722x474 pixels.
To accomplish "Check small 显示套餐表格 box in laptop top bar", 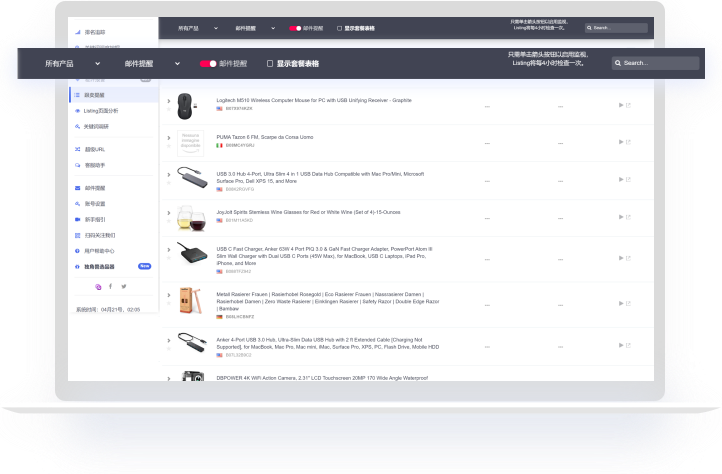I will (339, 28).
